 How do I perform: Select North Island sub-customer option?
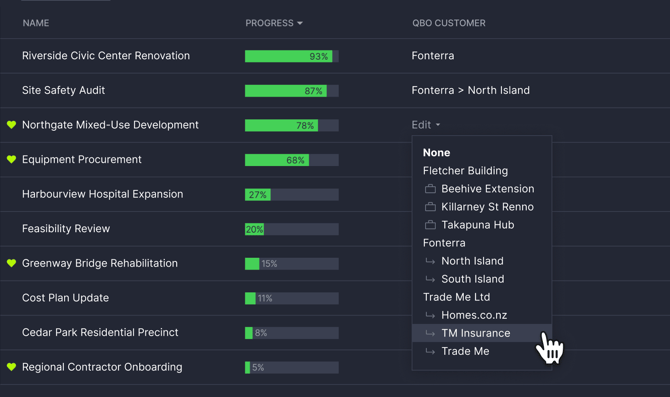click(x=472, y=261)
